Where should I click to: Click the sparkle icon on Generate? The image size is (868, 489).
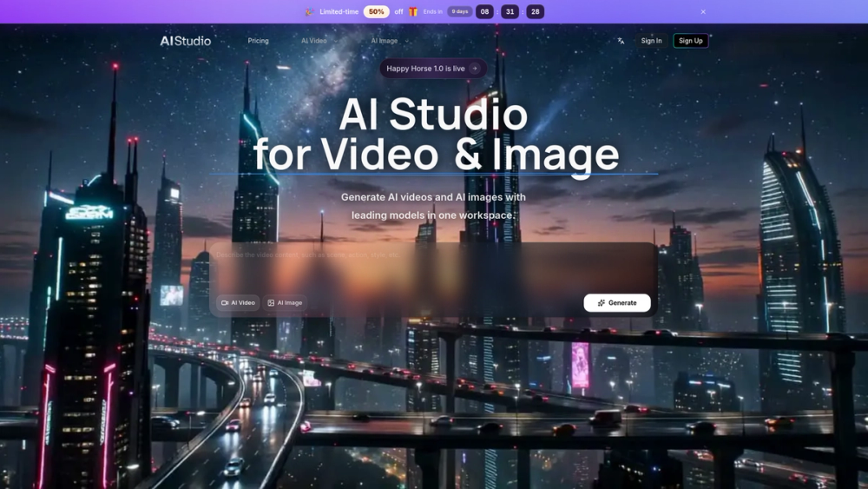coord(602,303)
